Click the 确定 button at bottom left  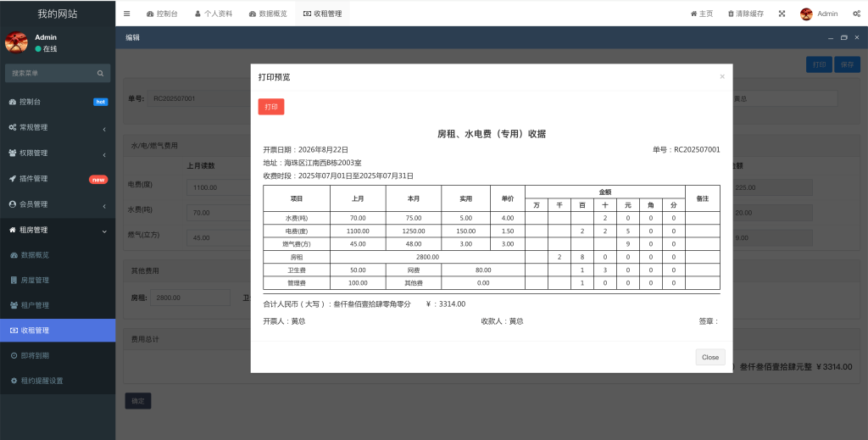(138, 401)
